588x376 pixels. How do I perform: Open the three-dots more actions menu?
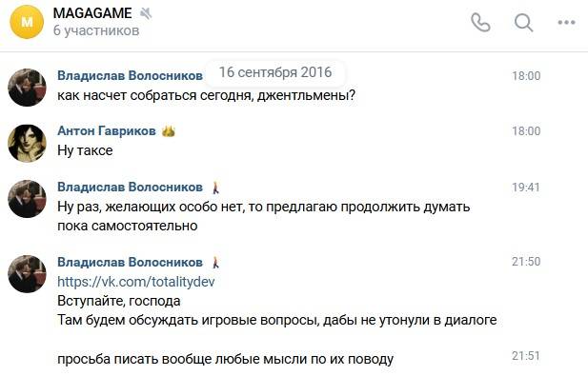566,23
